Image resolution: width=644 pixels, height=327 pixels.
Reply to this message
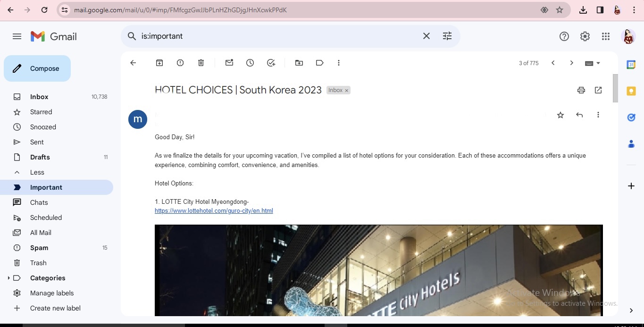coord(579,115)
